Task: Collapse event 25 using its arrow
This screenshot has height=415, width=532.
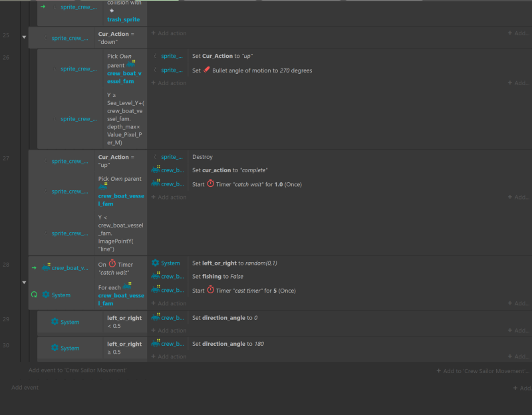Action: (24, 37)
